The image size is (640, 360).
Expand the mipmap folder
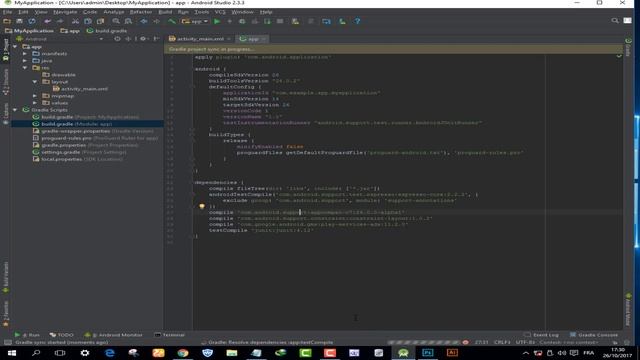click(35, 96)
